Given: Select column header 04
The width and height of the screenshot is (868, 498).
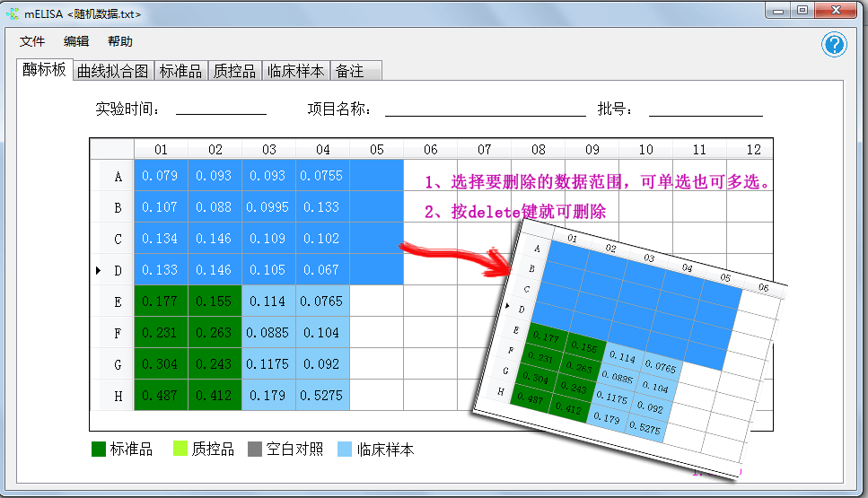Looking at the screenshot, I should 323,149.
